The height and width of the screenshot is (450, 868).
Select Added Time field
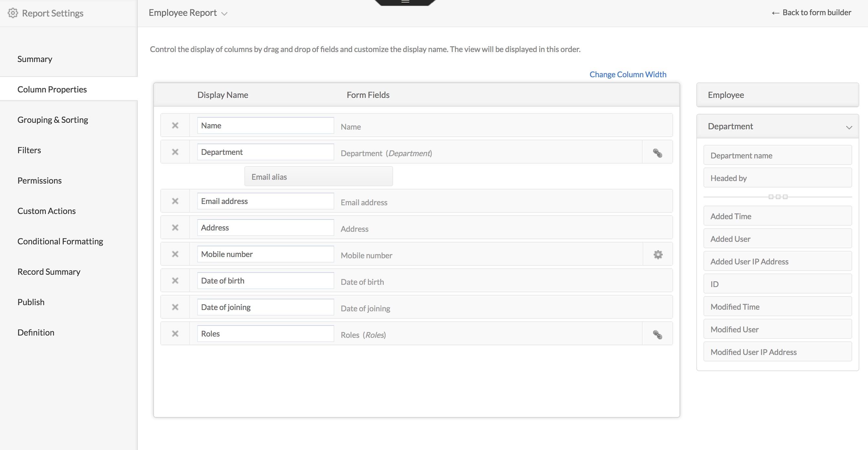coord(777,216)
